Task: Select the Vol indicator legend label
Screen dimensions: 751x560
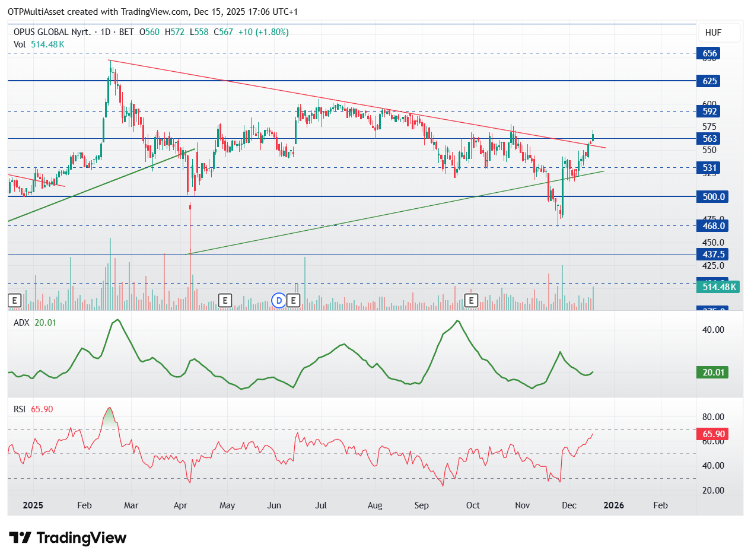Action: click(x=20, y=44)
